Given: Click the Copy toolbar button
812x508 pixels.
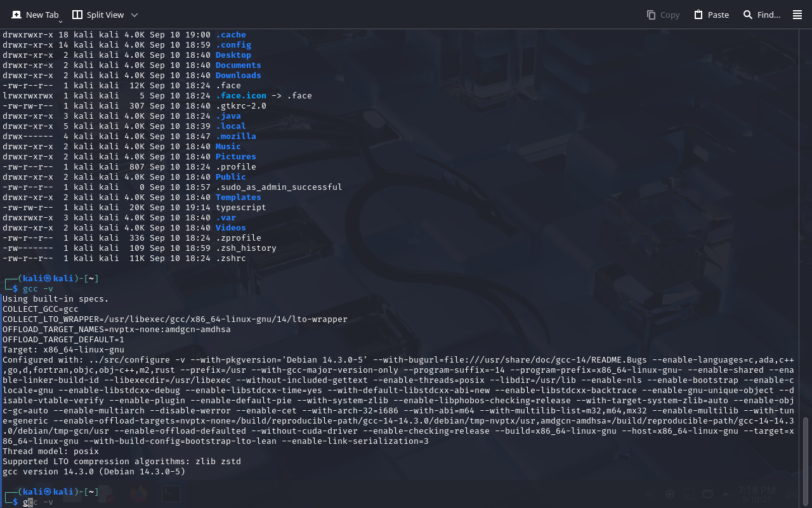Looking at the screenshot, I should pyautogui.click(x=663, y=15).
